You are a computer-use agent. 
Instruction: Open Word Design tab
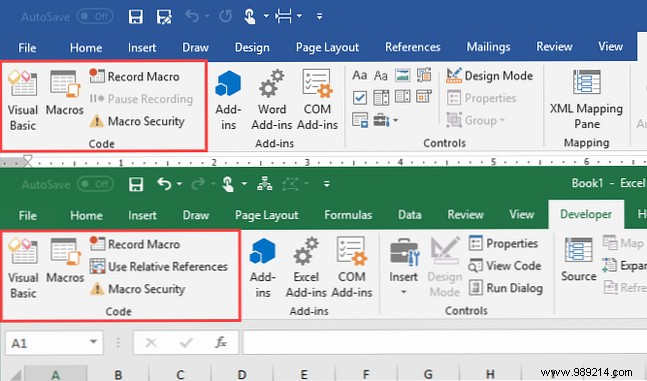click(252, 47)
